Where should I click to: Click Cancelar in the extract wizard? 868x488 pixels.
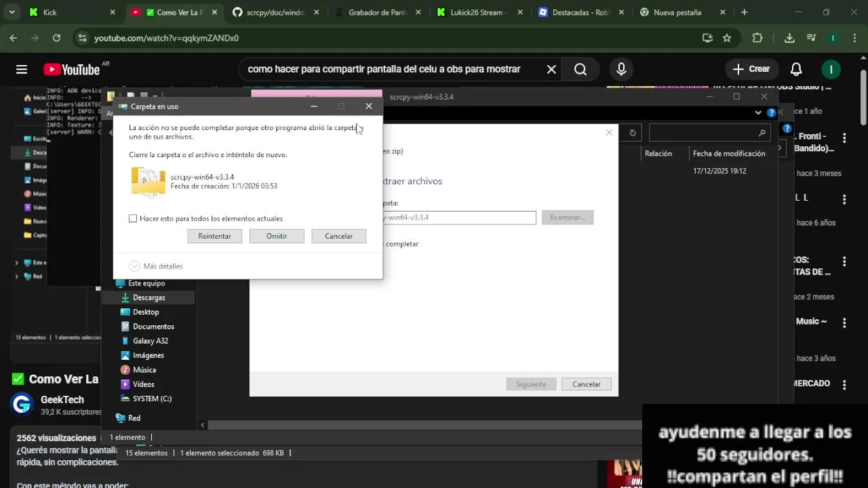(x=587, y=384)
